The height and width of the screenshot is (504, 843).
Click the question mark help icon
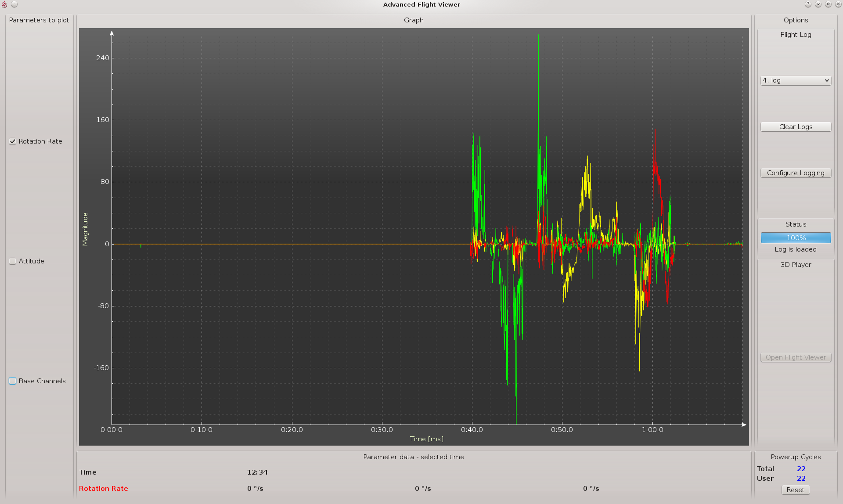[x=808, y=4]
